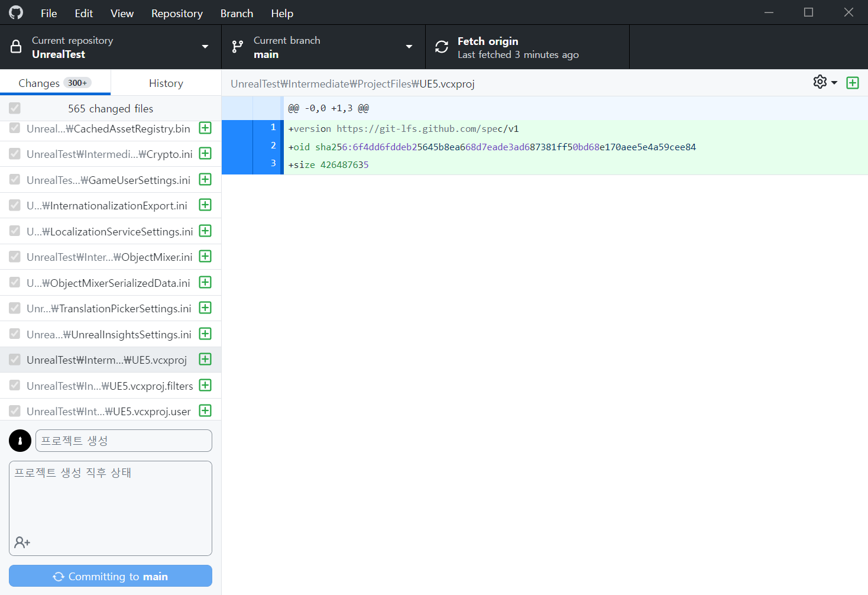Screen dimensions: 868x595
Task: Uncheck the UE5.vcxproj file checkbox
Action: click(x=15, y=360)
